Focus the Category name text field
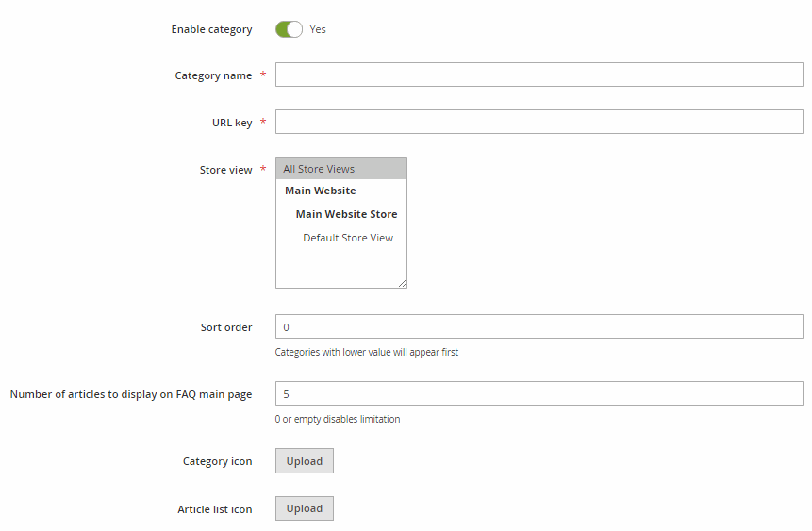 click(x=539, y=75)
